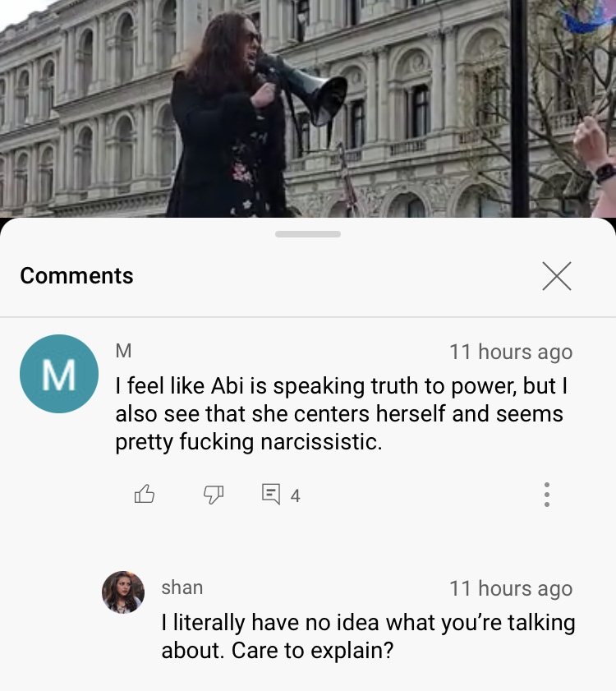616x691 pixels.
Task: Select shan's reply asking to explain
Action: point(368,636)
